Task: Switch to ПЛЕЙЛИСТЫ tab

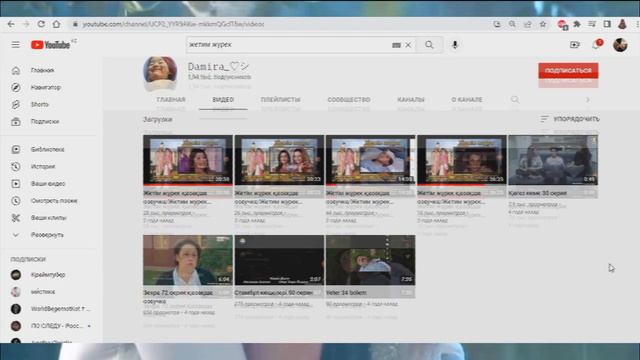Action: [x=280, y=100]
